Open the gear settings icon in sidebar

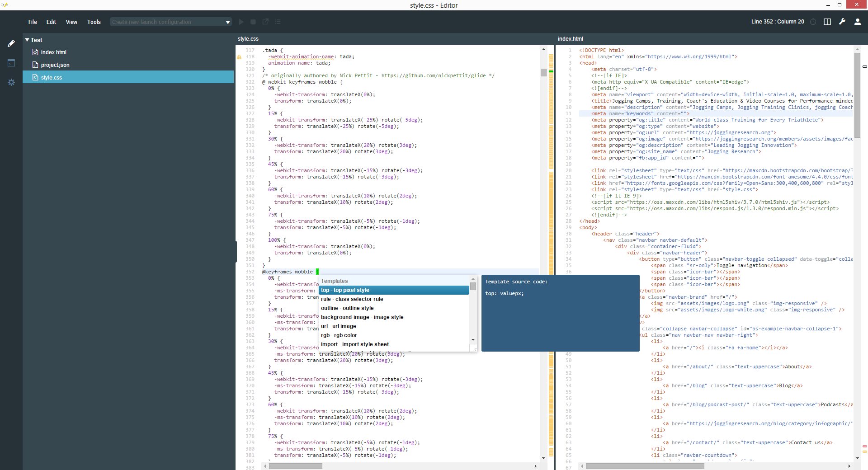[11, 82]
